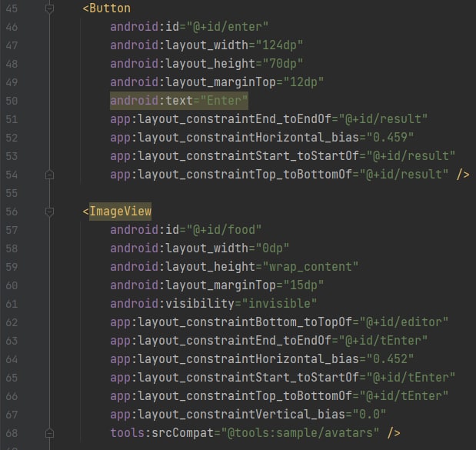Click the app:layout_constraintVertical_bias attribute name
This screenshot has height=450, width=476.
(x=228, y=415)
